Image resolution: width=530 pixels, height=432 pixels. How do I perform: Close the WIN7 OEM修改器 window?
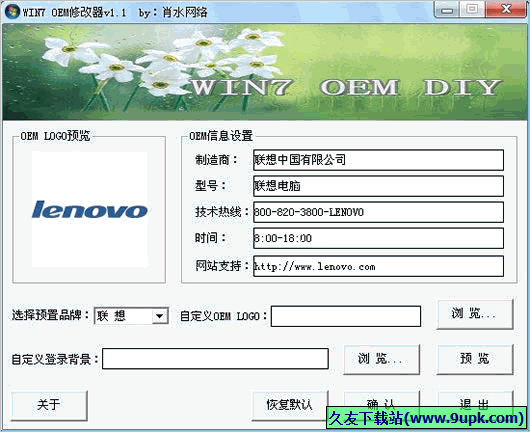tap(506, 9)
